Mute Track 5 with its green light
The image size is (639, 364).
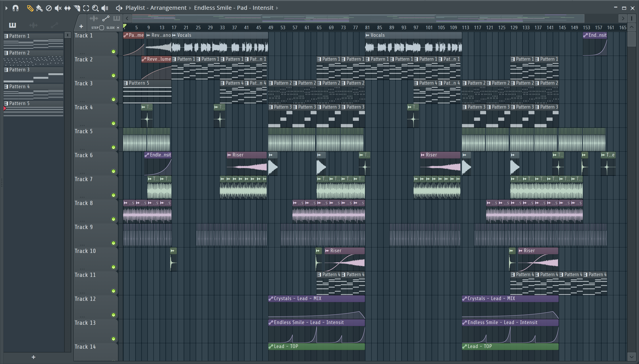tap(113, 147)
